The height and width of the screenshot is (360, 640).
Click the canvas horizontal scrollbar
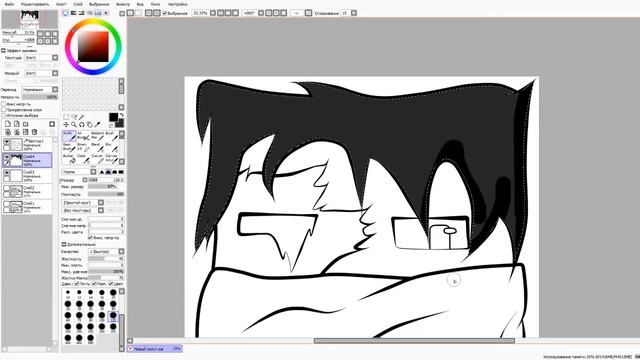414,340
